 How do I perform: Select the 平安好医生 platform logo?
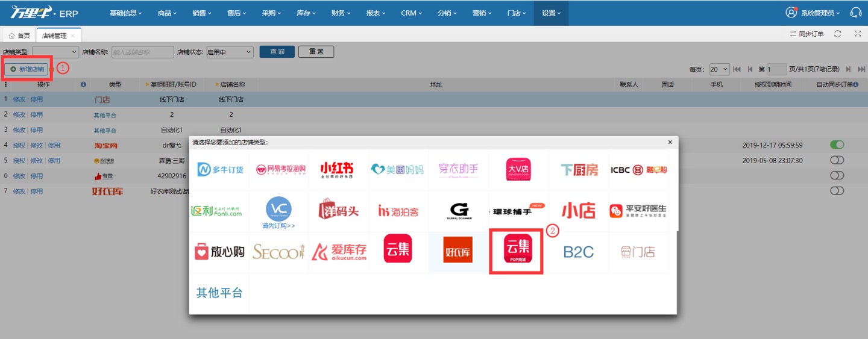click(638, 211)
